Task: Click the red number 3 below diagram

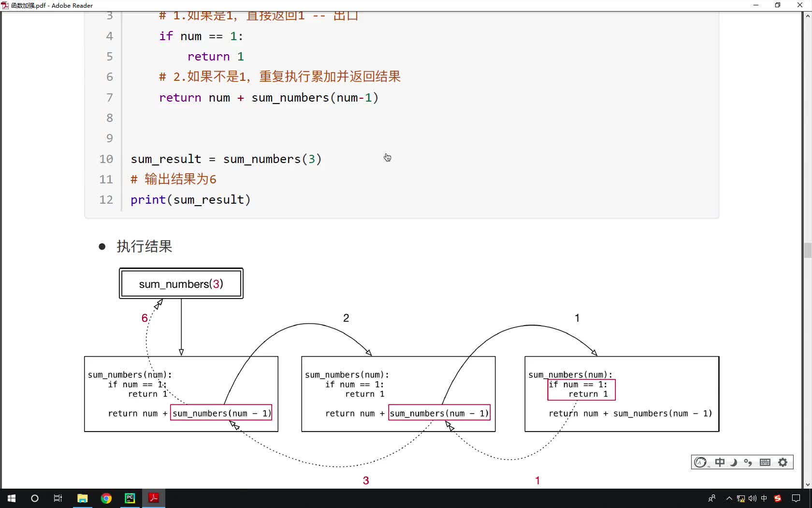Action: (x=366, y=480)
